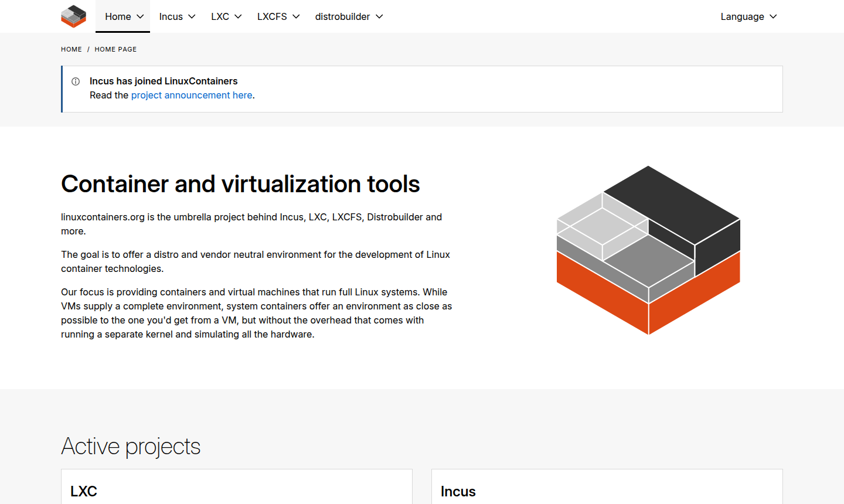844x504 pixels.
Task: Click the LXCFS chevron arrow
Action: pos(296,16)
